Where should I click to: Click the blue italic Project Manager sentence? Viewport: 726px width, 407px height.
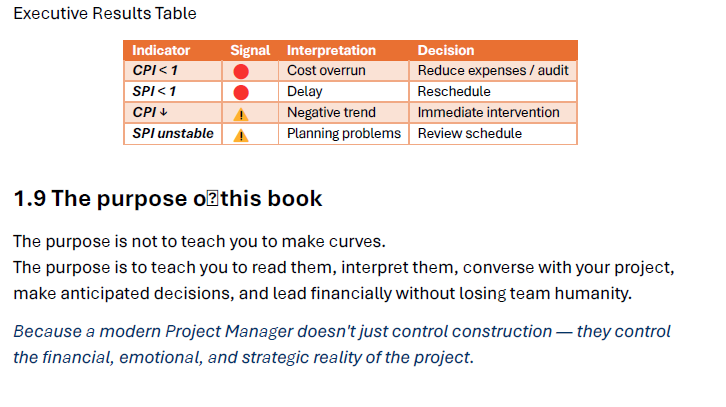pos(342,344)
